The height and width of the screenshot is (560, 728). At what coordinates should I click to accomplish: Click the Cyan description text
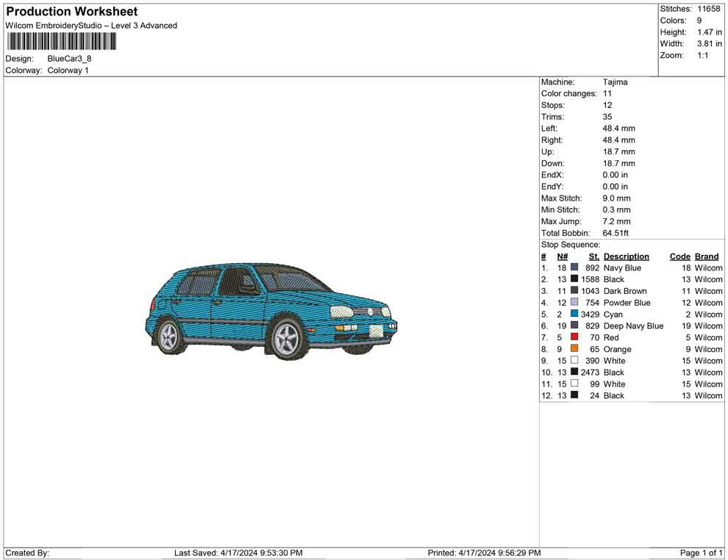click(x=613, y=315)
